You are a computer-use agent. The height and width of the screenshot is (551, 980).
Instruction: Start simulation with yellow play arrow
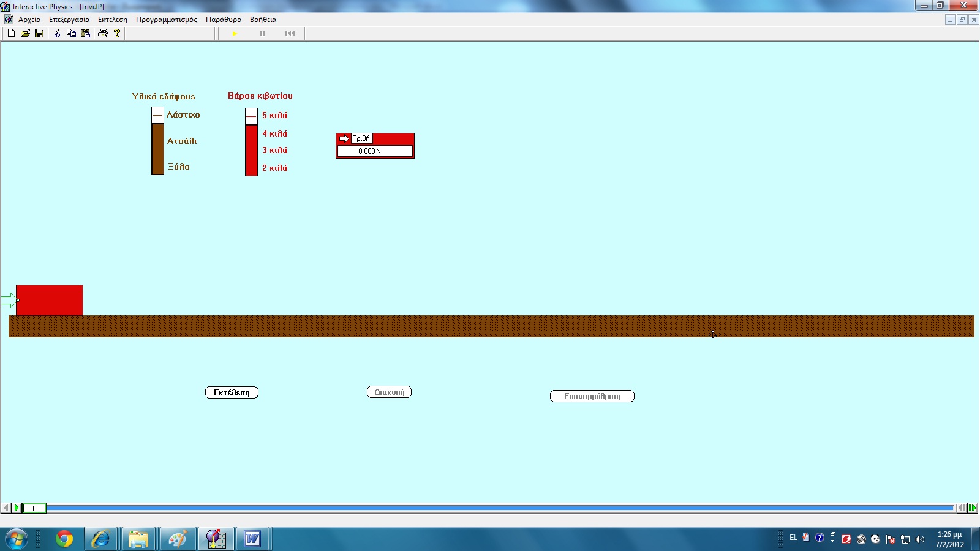[x=235, y=34]
